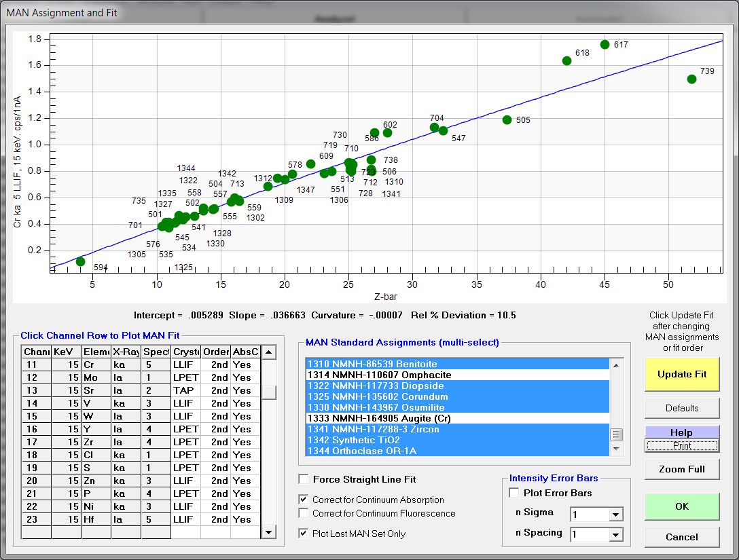Confirm the dialog with OK
This screenshot has height=560, width=739.
(x=682, y=506)
